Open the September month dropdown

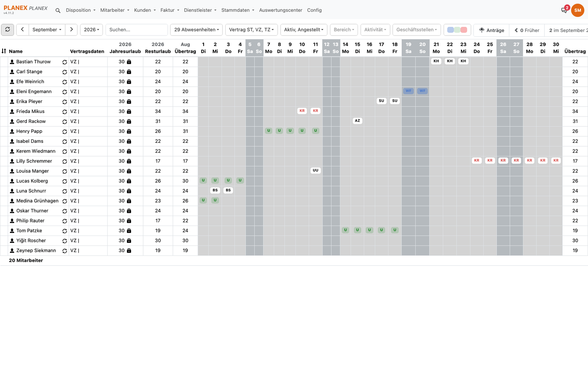click(47, 29)
